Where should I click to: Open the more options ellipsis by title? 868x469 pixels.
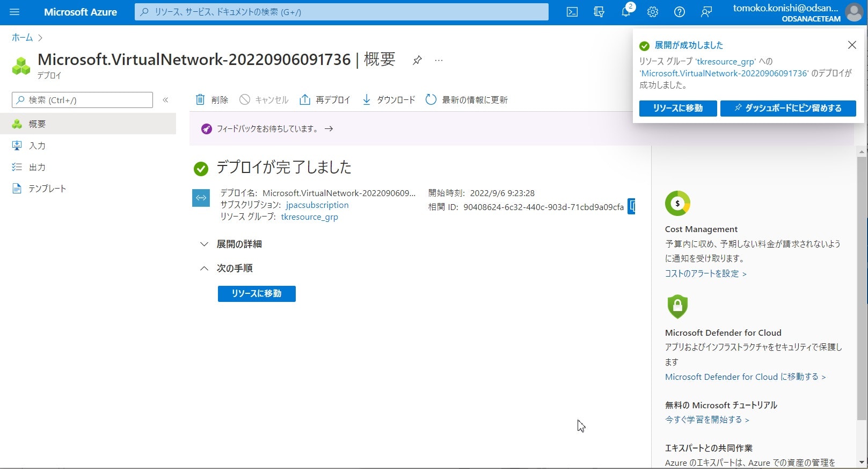point(439,60)
